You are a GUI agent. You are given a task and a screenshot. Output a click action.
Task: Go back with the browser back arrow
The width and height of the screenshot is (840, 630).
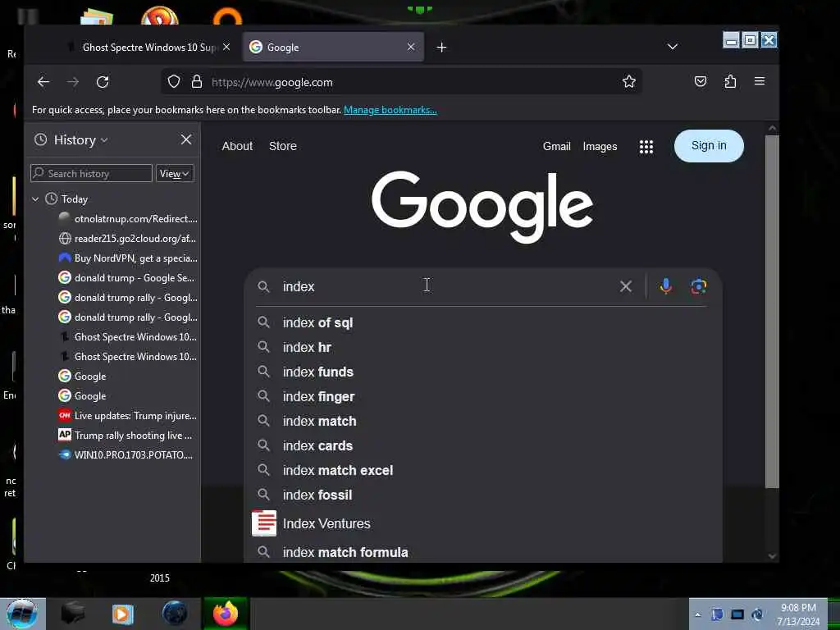[43, 82]
